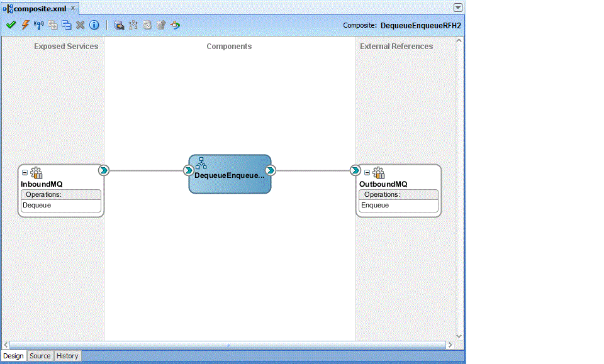Screen dimensions: 604x364
Task: Switch to the Source tab
Action: 40,356
